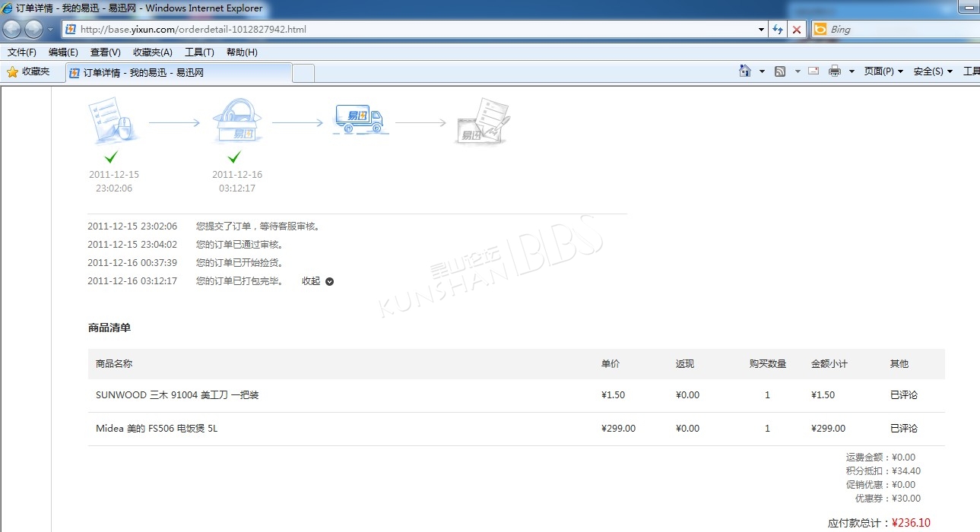Screen dimensions: 980x532
Task: Click the 积分抵扣 ¥34.40 line
Action: click(x=883, y=471)
